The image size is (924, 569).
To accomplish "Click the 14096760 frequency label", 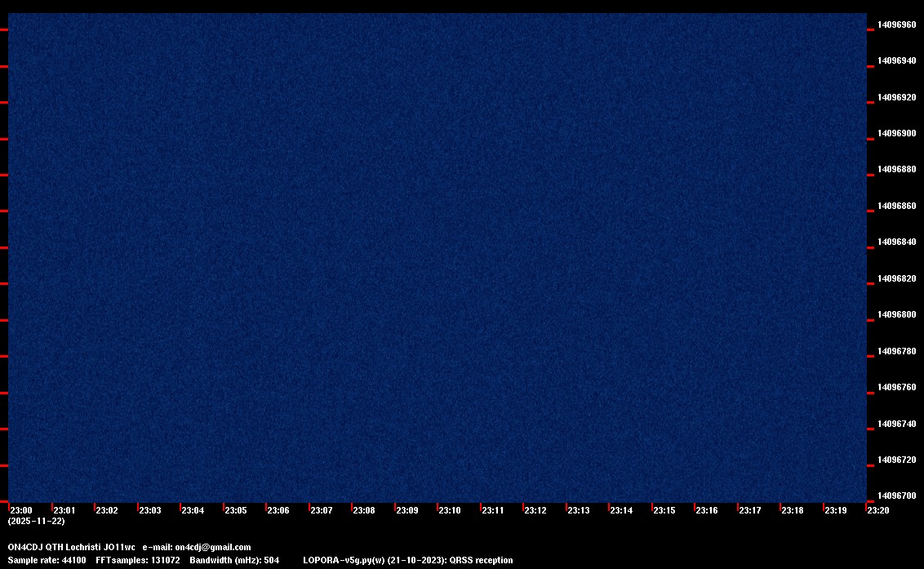I will coord(897,387).
